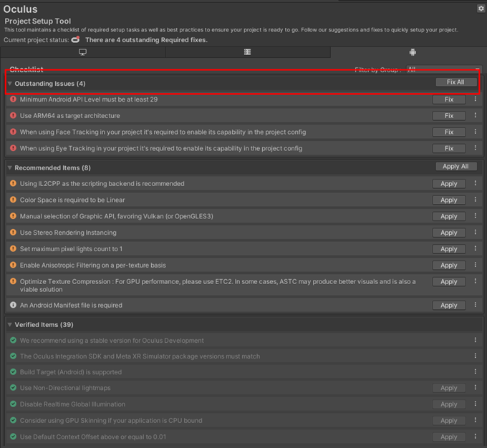Open the Filter by Group dropdown

point(443,69)
